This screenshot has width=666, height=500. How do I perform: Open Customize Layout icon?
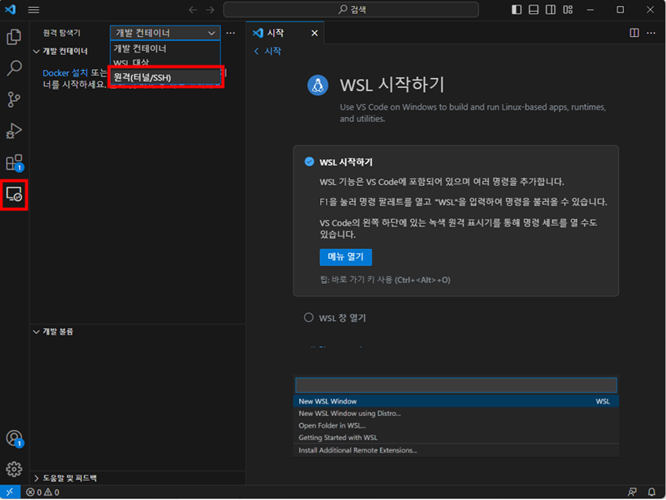pyautogui.click(x=568, y=9)
